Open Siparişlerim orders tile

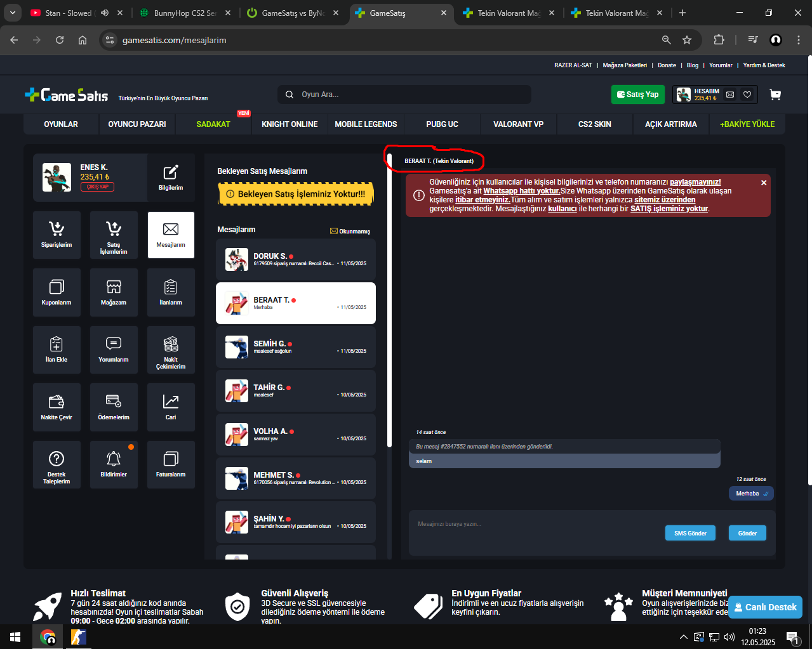pos(57,235)
